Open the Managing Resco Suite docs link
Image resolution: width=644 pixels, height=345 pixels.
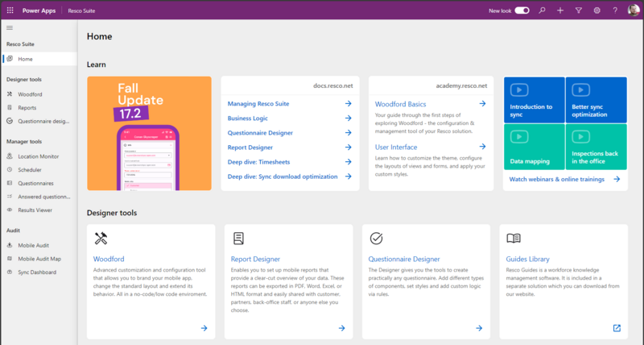[258, 104]
